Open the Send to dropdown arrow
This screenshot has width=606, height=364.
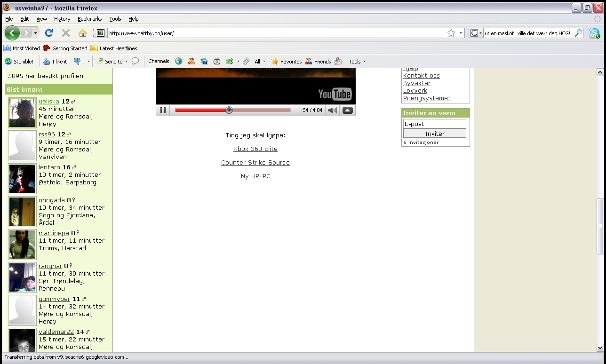[x=126, y=62]
